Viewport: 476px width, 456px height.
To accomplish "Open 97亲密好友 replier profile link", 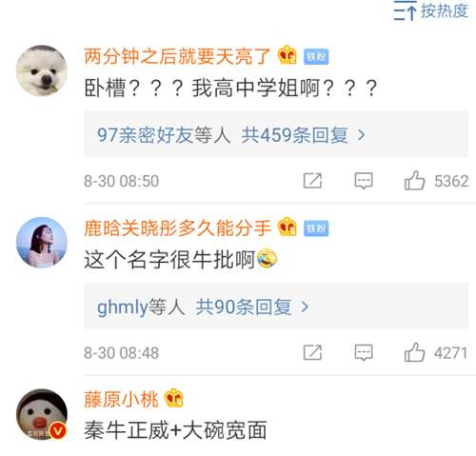I will coord(145,135).
